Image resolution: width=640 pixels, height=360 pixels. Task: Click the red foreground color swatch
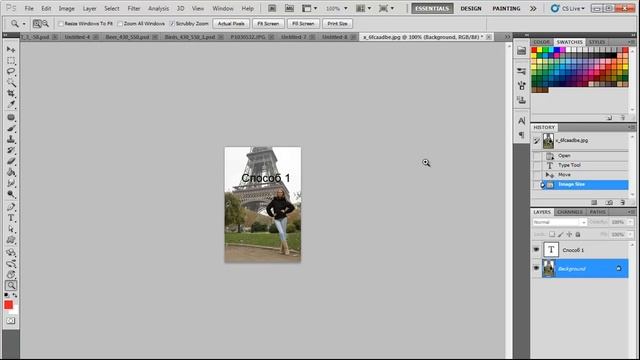(9, 305)
